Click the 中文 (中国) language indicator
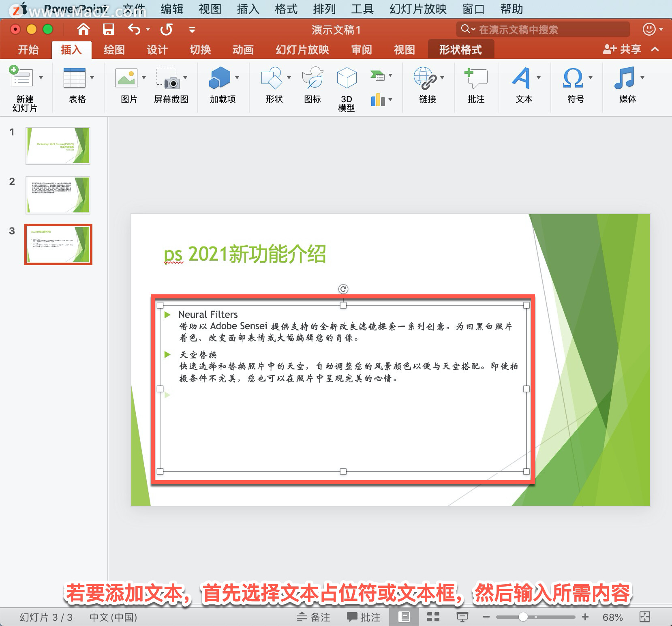The image size is (672, 626). (x=113, y=617)
